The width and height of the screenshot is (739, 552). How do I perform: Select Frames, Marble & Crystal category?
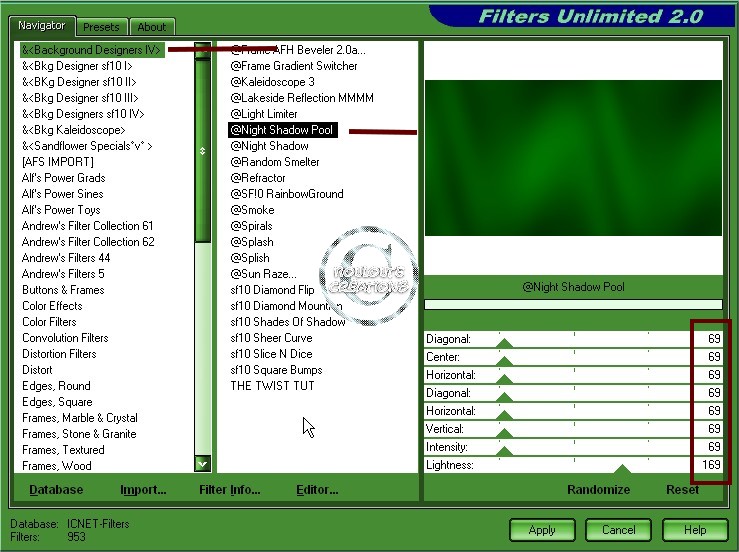80,419
